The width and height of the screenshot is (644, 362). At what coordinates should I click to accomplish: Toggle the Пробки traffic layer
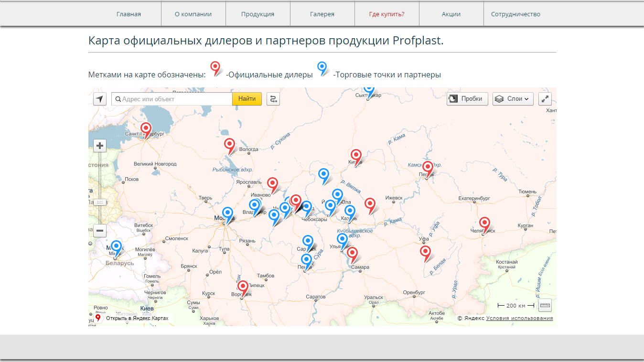(468, 99)
